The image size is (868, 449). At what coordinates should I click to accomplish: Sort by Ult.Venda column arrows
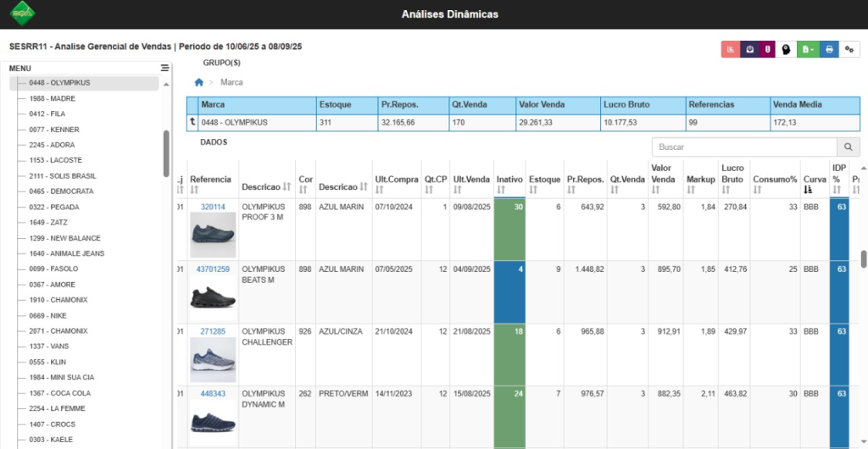click(458, 191)
